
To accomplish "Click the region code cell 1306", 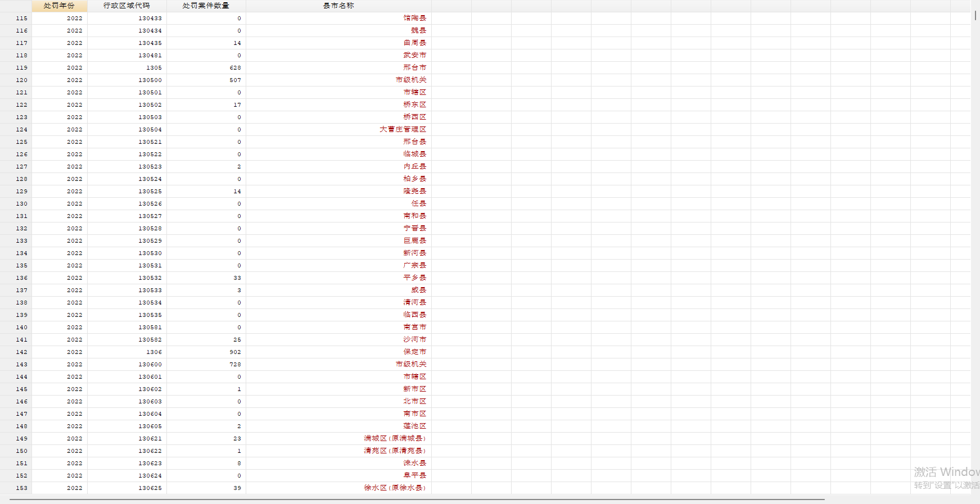I will (x=127, y=352).
